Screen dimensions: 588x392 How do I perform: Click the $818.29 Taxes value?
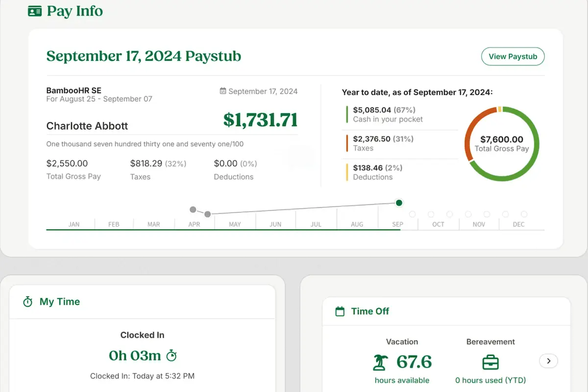[146, 163]
